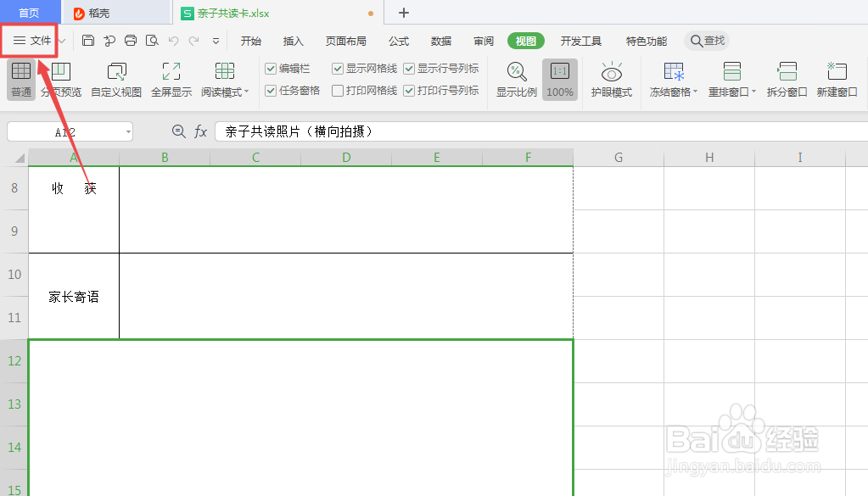Viewport: 868px width, 496px height.
Task: Click the fx insert function icon
Action: point(200,131)
